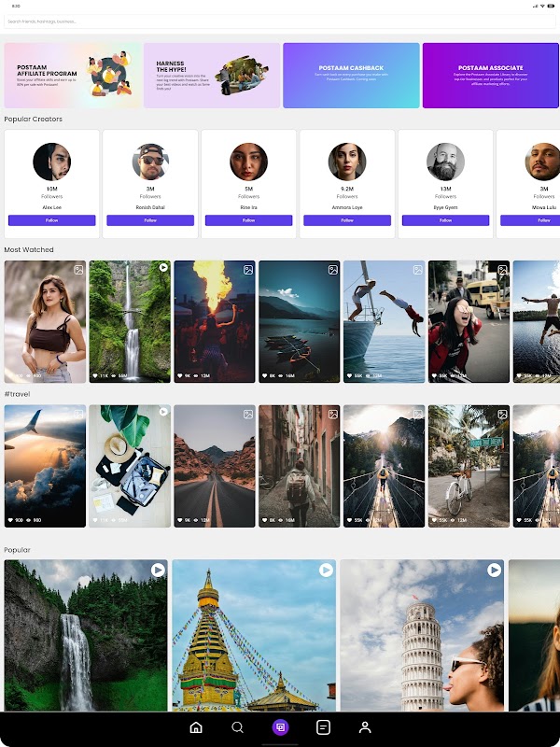View Alex Lee's profile picture

click(x=52, y=162)
